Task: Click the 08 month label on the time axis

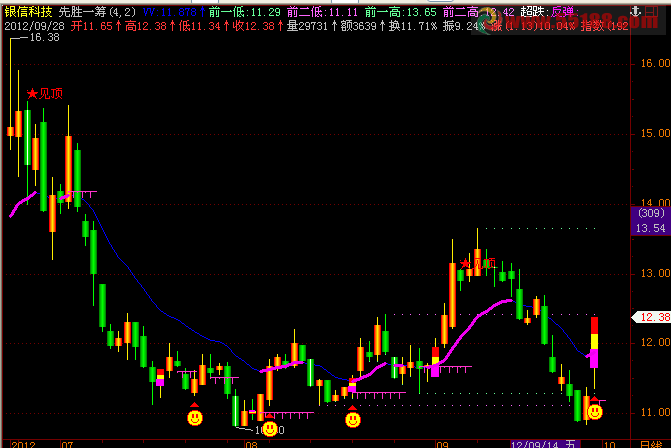Action: (252, 444)
